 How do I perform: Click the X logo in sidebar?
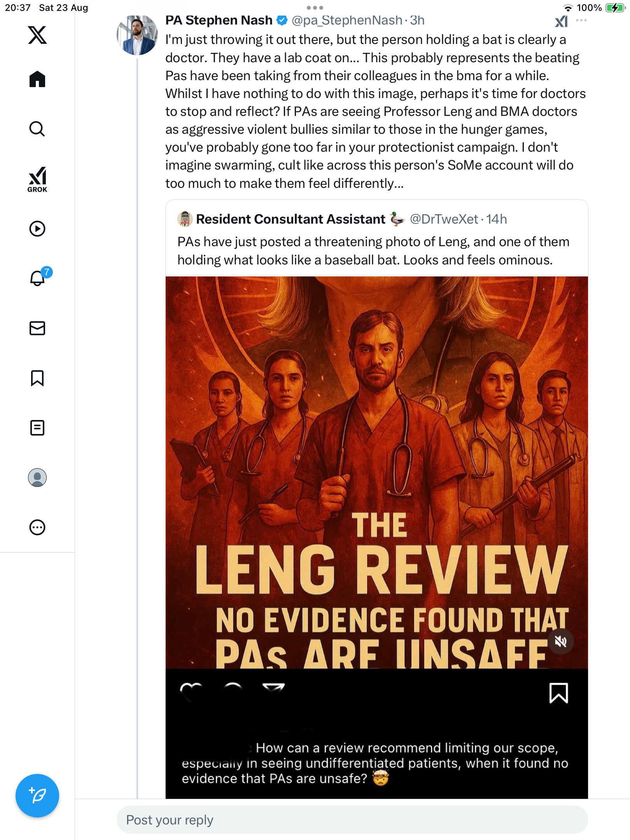tap(37, 35)
